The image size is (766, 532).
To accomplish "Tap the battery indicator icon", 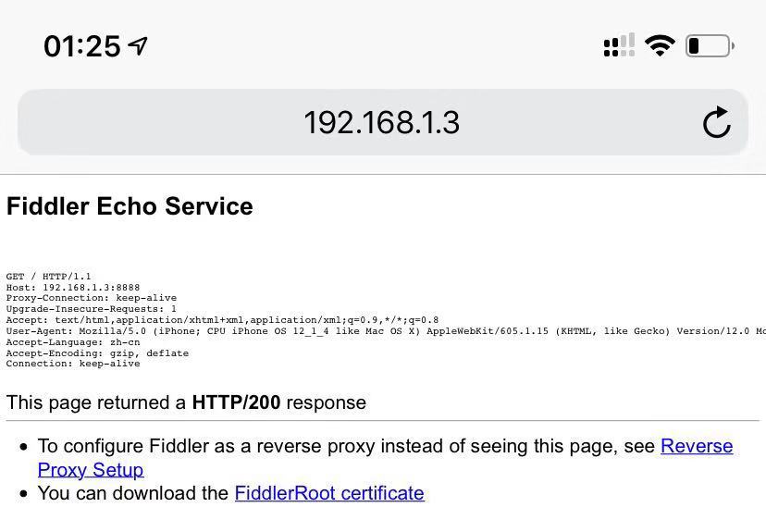I will click(x=710, y=46).
